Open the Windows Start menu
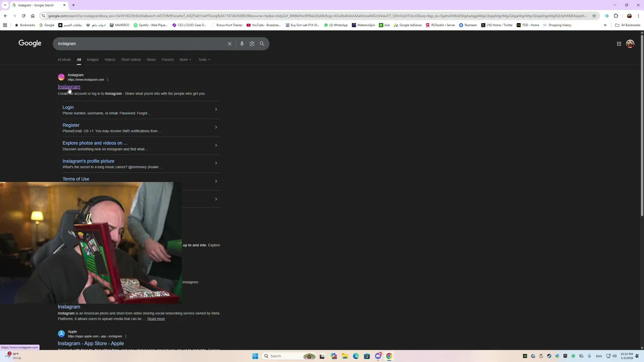644x362 pixels. [x=255, y=356]
